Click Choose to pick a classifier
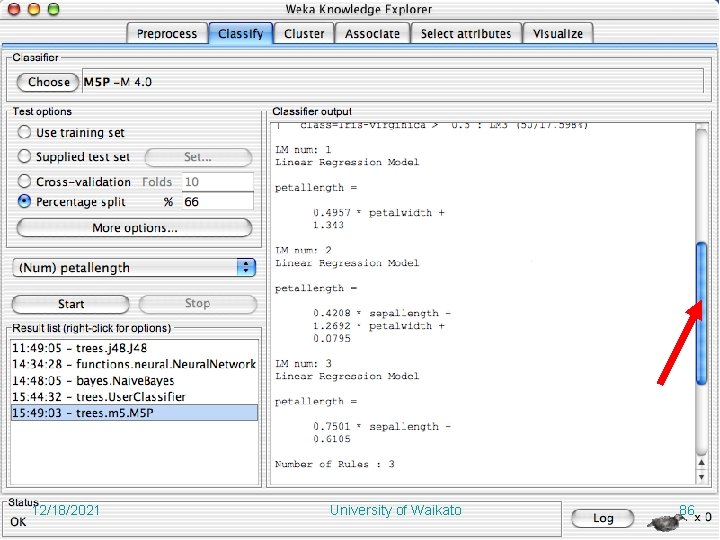 pos(48,82)
